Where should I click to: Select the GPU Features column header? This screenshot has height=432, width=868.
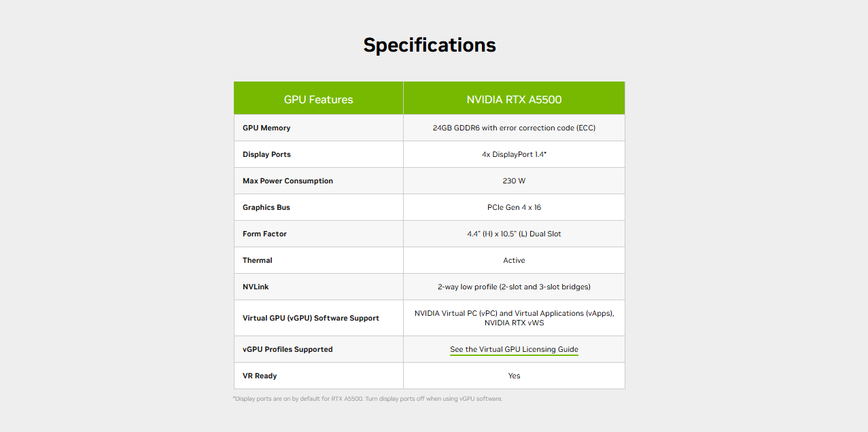click(318, 99)
